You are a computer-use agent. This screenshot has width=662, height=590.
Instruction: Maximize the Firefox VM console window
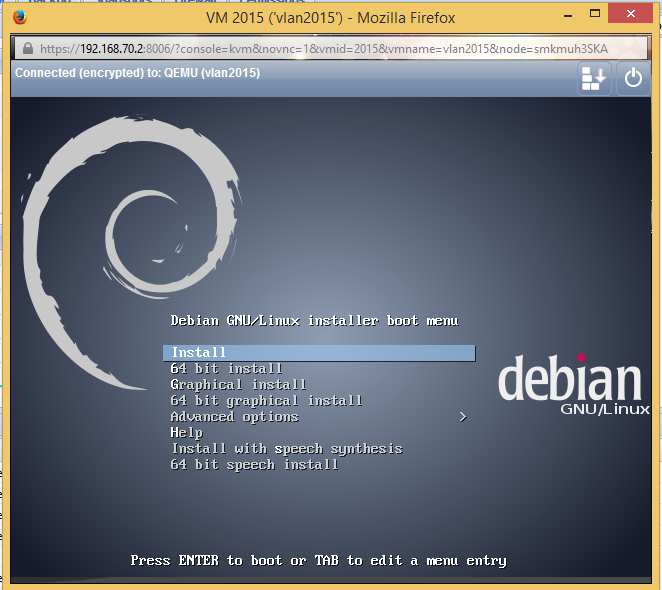coord(595,14)
